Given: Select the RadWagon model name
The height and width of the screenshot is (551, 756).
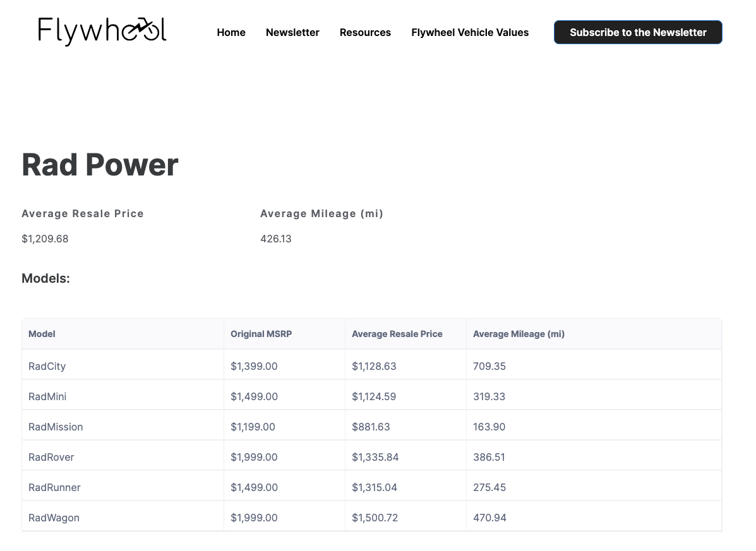Looking at the screenshot, I should [x=54, y=518].
